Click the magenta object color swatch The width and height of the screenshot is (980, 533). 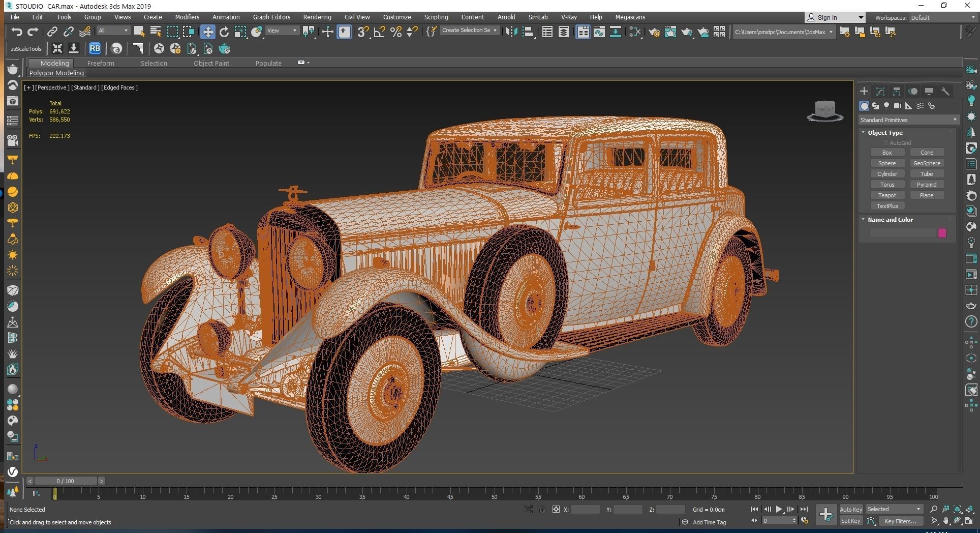click(942, 233)
